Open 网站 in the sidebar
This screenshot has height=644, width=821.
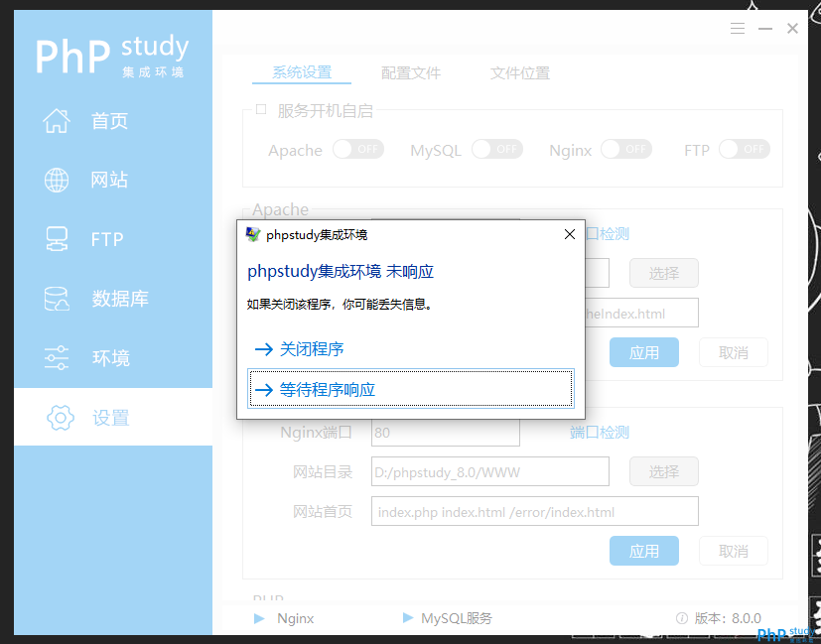click(x=113, y=180)
